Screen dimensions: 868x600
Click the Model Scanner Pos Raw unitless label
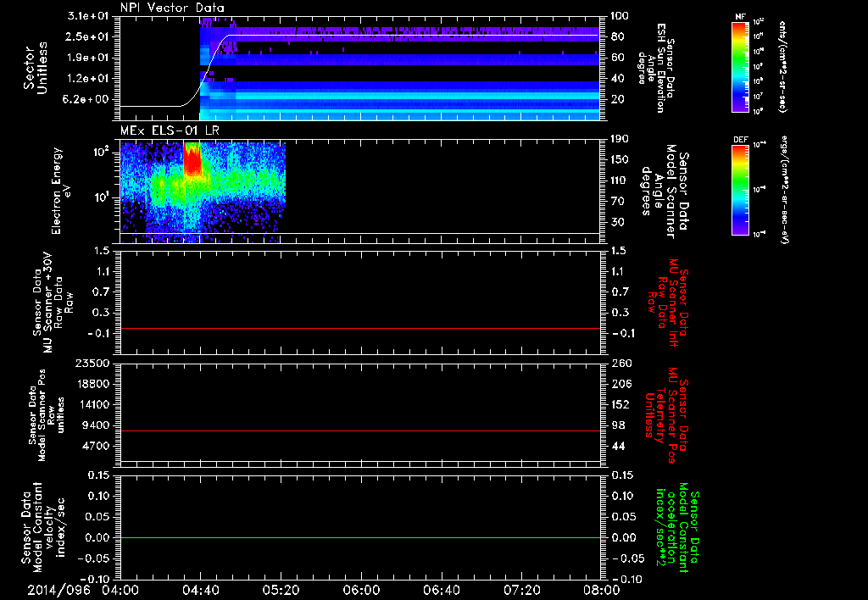pyautogui.click(x=47, y=415)
